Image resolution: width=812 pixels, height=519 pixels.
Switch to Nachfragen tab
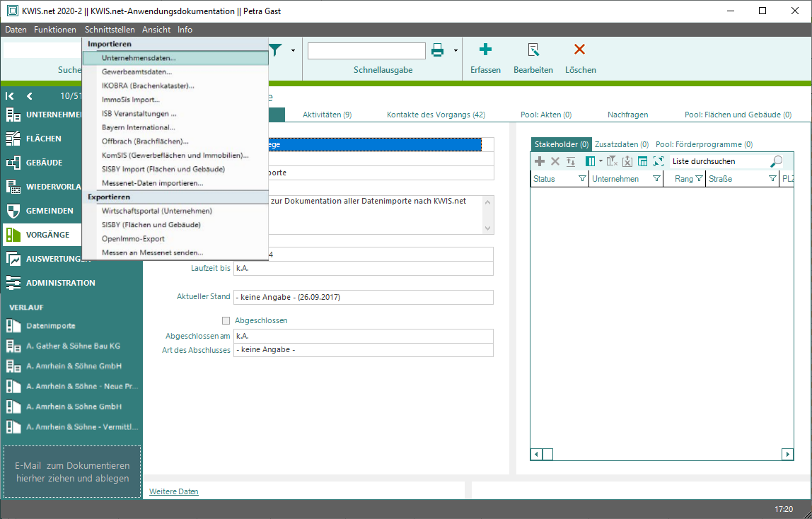tap(627, 115)
